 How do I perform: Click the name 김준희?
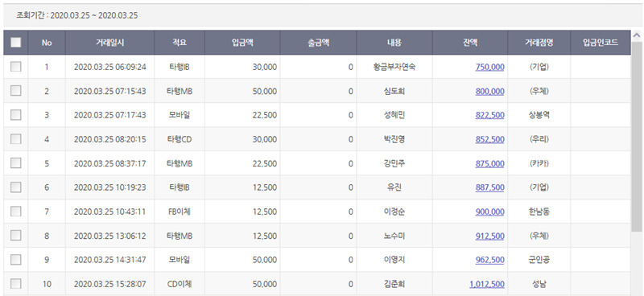[x=394, y=284]
